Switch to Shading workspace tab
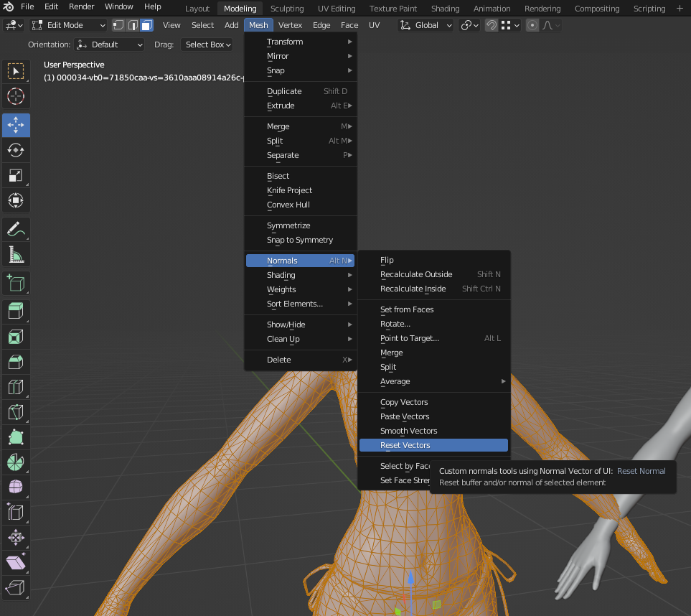 coord(445,9)
